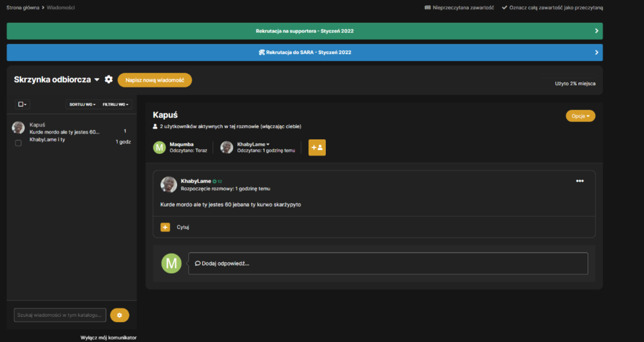Open the select-all checkbox dropdown
The height and width of the screenshot is (342, 644).
tap(22, 104)
